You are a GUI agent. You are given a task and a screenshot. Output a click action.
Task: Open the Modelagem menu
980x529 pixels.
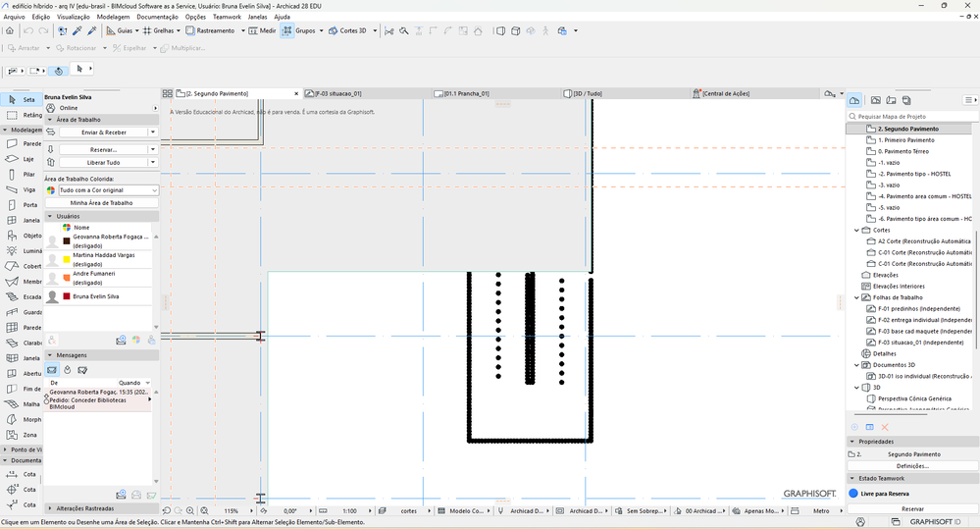(x=113, y=17)
